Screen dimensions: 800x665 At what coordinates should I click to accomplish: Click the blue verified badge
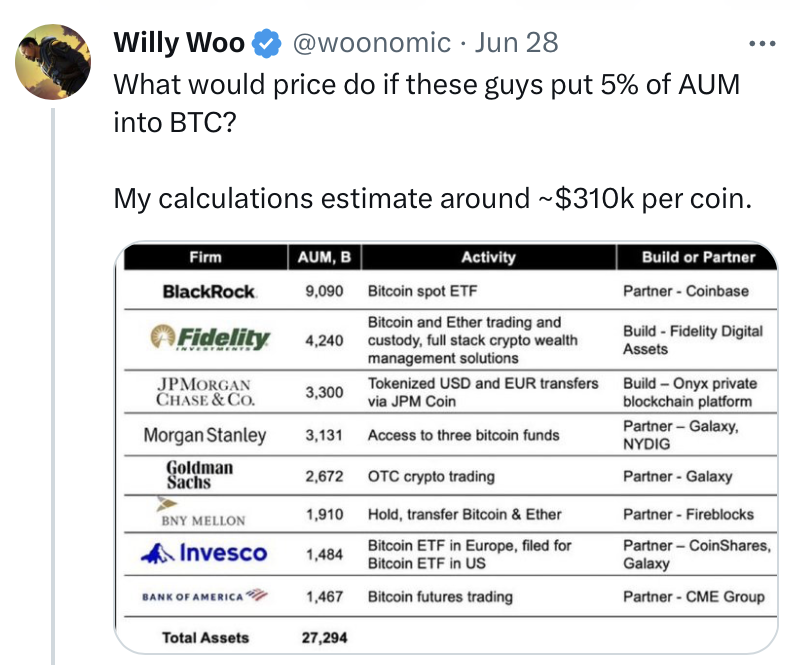(x=265, y=43)
